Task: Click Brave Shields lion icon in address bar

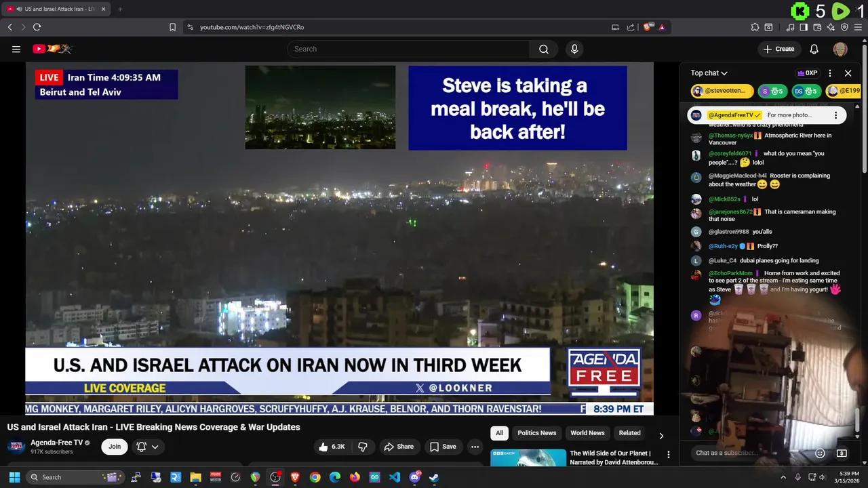Action: click(x=648, y=27)
